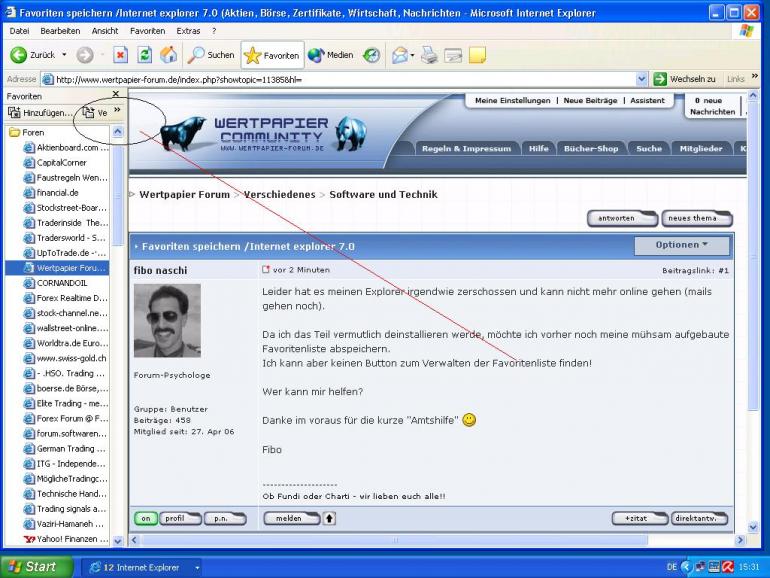Image resolution: width=770 pixels, height=578 pixels.
Task: Click Software und Technik breadcrumb
Action: (x=383, y=194)
